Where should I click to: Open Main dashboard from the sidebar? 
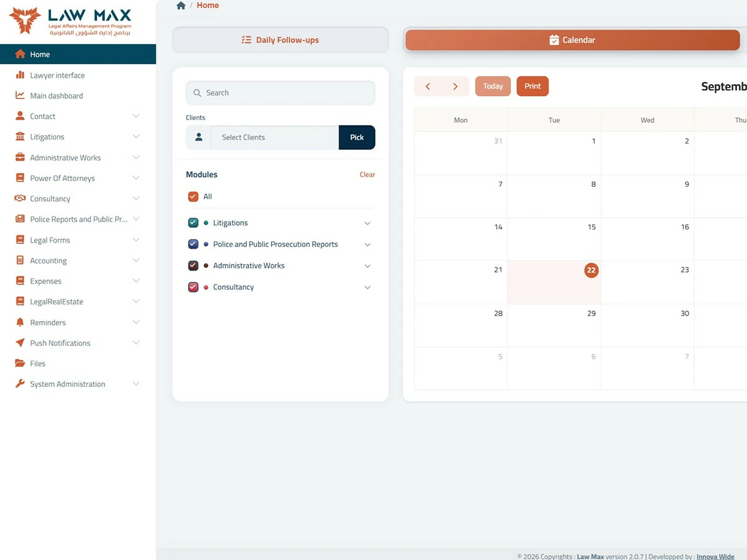(78, 95)
